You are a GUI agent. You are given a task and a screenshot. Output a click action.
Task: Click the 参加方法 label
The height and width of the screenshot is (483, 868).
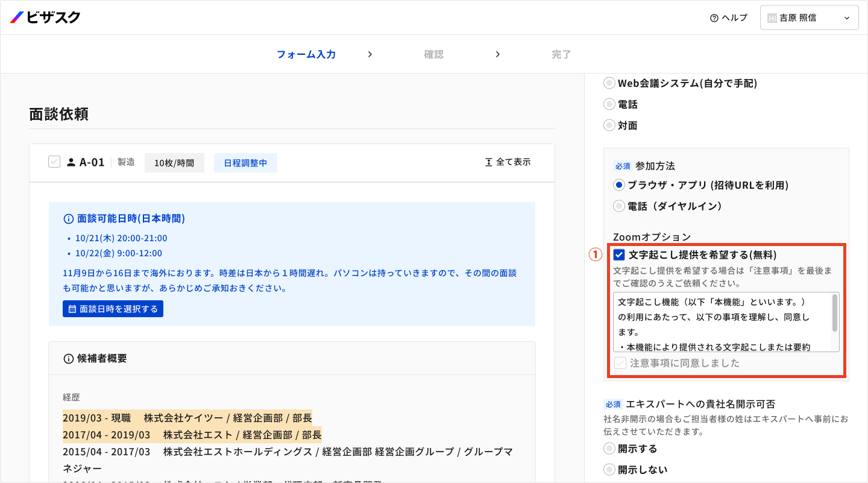(x=656, y=166)
